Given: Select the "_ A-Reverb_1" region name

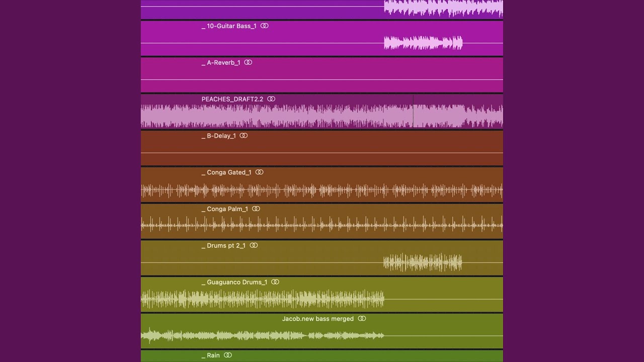Looking at the screenshot, I should (221, 63).
